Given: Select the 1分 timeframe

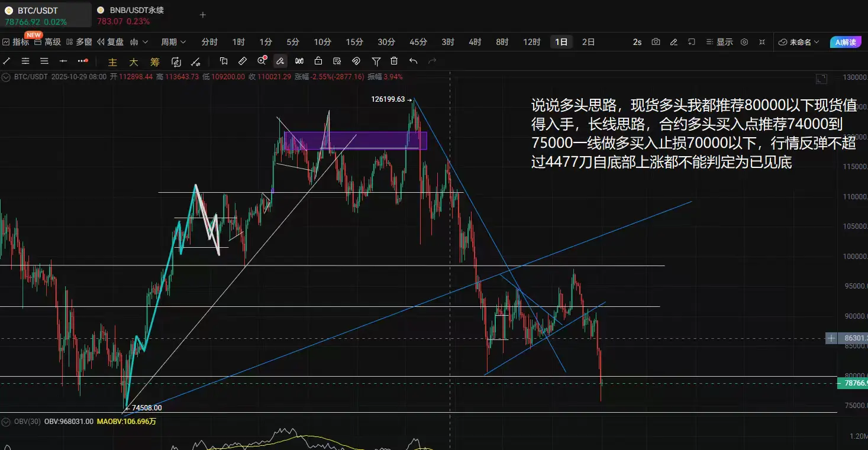Looking at the screenshot, I should (266, 42).
